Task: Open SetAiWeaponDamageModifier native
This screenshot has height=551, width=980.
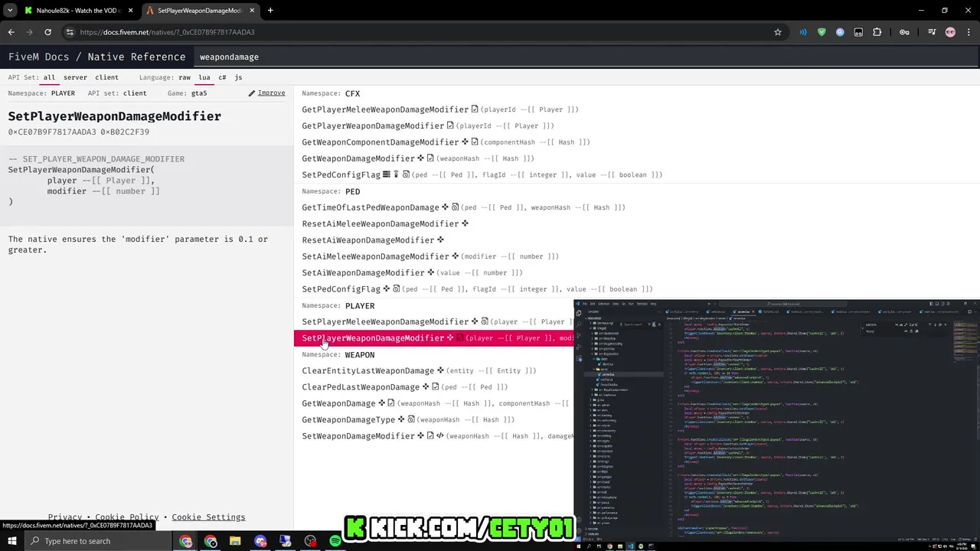Action: point(363,272)
